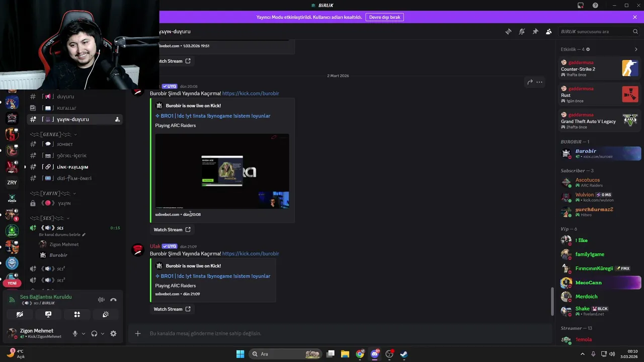Click the 'Devre dışı bırak' button

point(385,17)
